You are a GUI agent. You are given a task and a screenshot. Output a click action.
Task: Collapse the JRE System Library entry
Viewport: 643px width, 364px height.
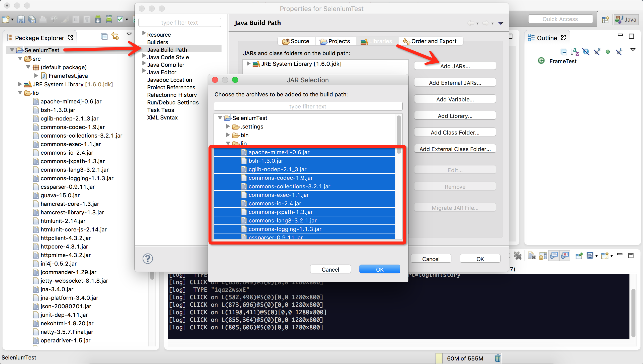[20, 84]
